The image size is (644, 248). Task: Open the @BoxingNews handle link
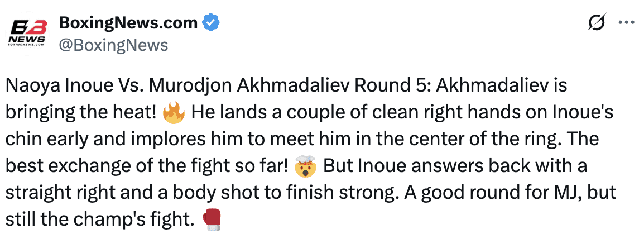(x=113, y=45)
